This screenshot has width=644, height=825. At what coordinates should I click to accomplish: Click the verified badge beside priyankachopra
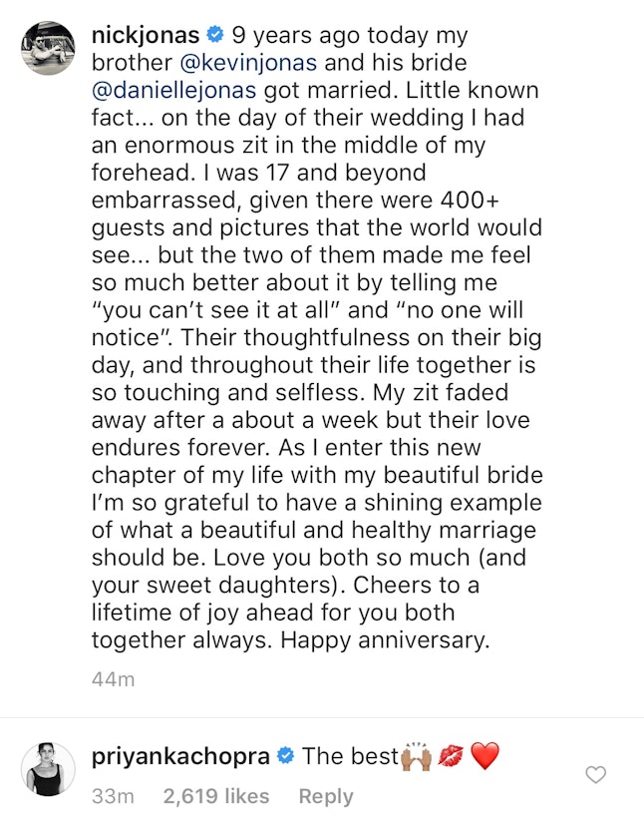coord(285,757)
